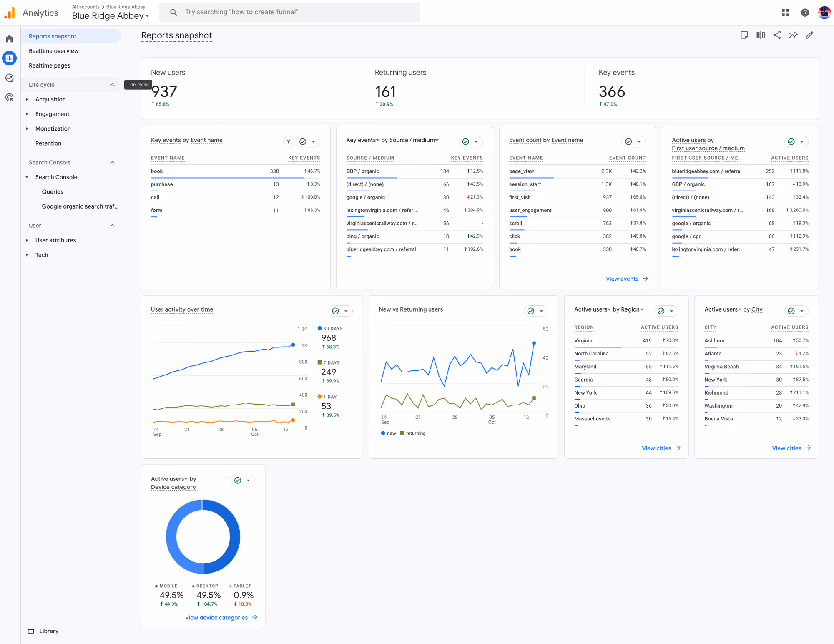This screenshot has height=644, width=834.
Task: Open the Home section in the left navigation
Action: (9, 38)
